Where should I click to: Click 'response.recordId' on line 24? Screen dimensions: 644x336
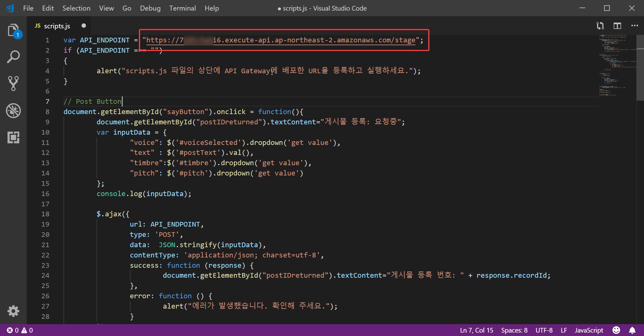pos(511,275)
